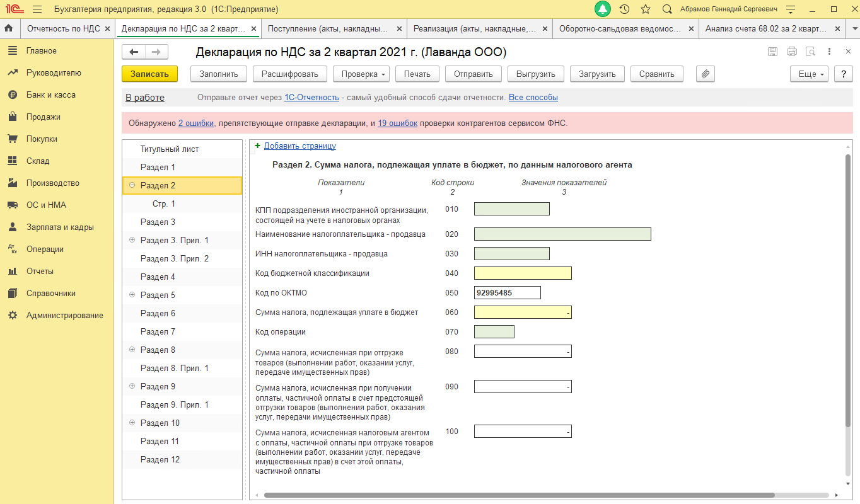The height and width of the screenshot is (504, 860).
Task: Open the Проверка dropdown button
Action: tap(361, 74)
